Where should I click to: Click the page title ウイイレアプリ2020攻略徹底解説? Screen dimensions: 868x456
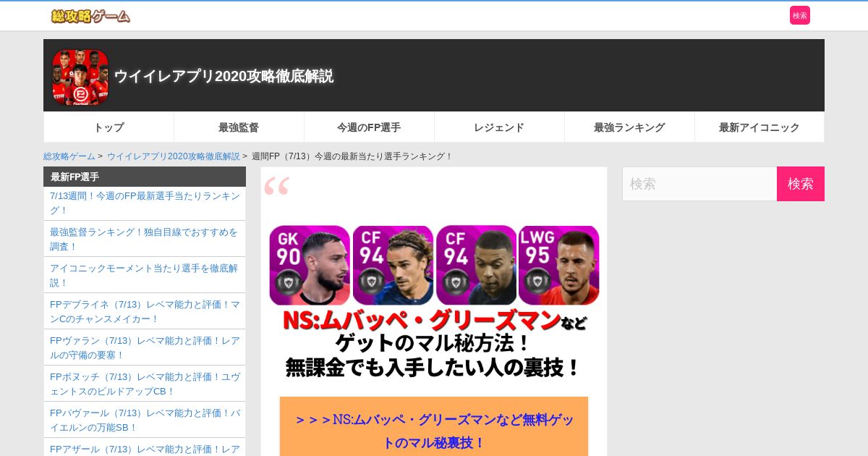pos(224,76)
